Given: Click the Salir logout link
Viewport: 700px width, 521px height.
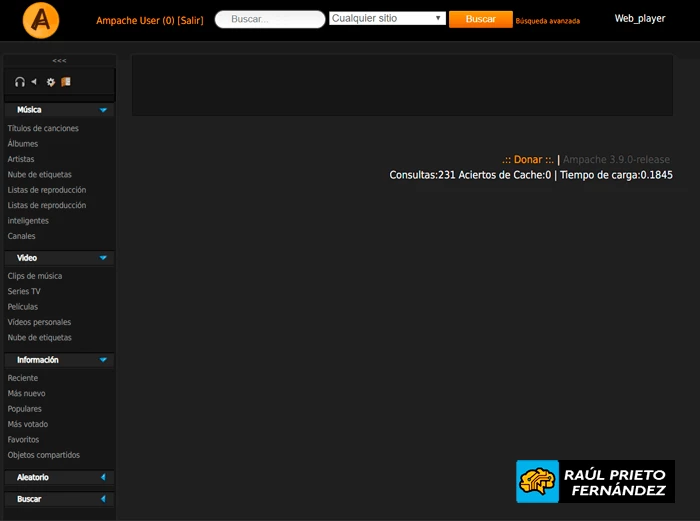Looking at the screenshot, I should tap(190, 20).
